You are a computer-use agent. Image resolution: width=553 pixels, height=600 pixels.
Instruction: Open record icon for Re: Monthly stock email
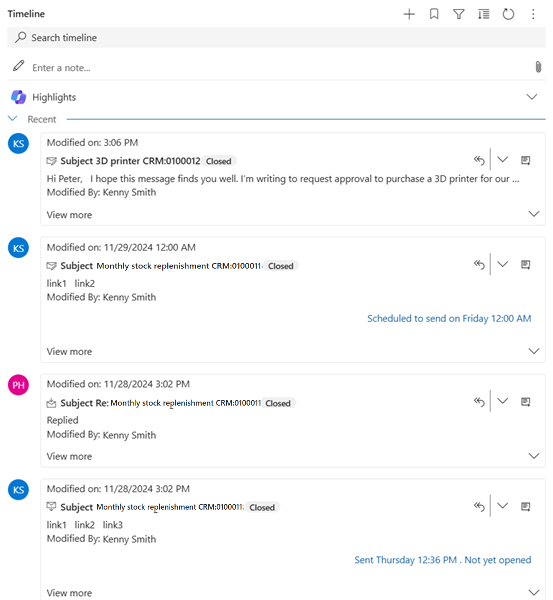pyautogui.click(x=526, y=402)
